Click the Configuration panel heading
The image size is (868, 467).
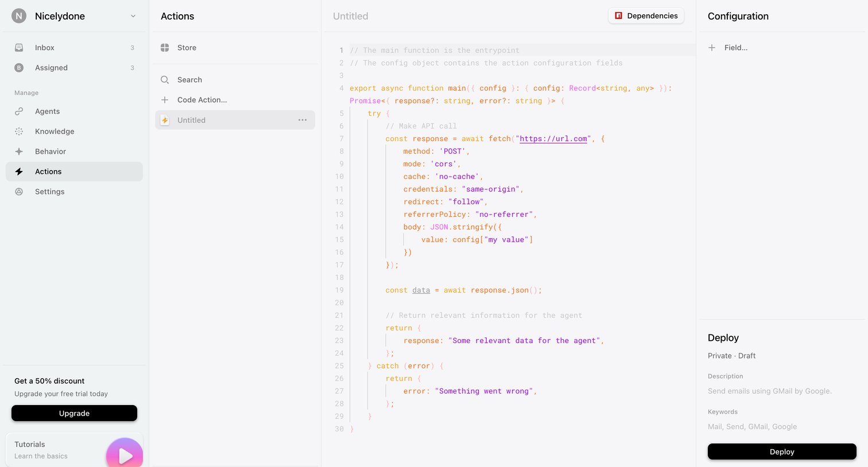(738, 16)
